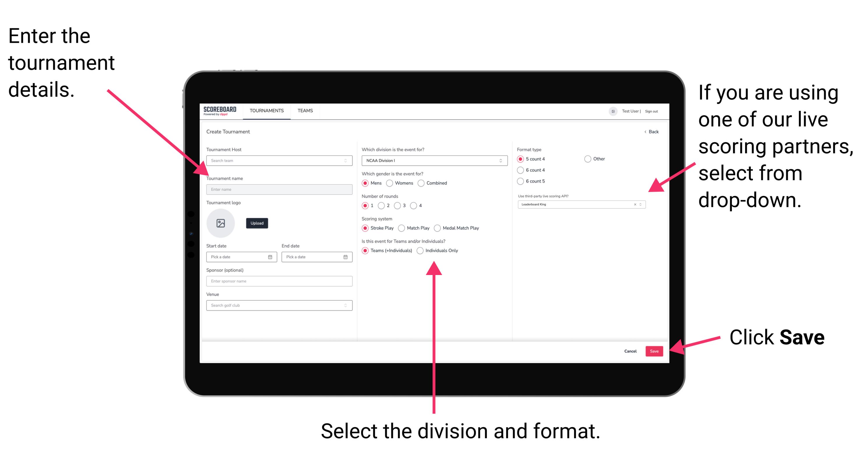Screen dimensions: 868x467
Task: Click the tournament logo upload icon
Action: pos(220,223)
